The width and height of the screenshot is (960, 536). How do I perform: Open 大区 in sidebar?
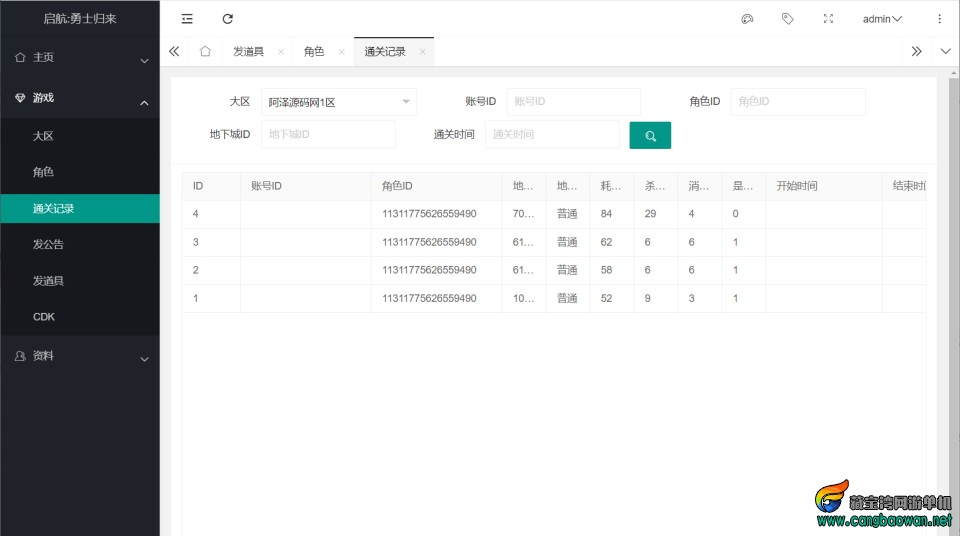coord(80,136)
